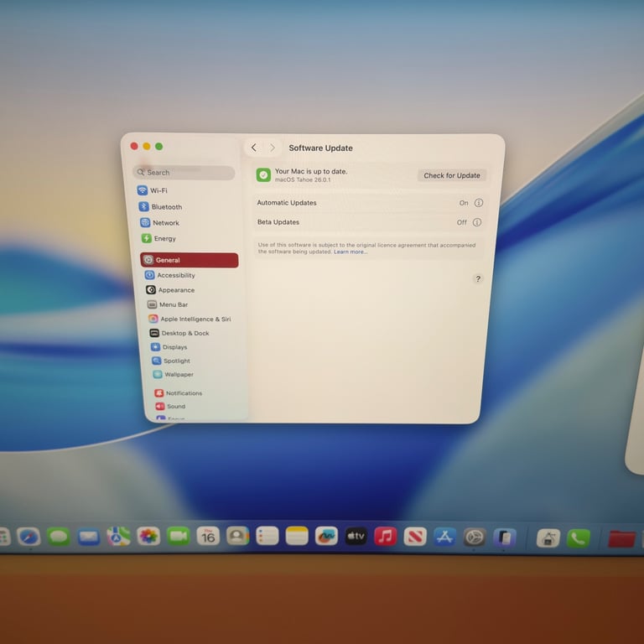Open Mail from the Dock
The image size is (644, 644).
point(88,537)
